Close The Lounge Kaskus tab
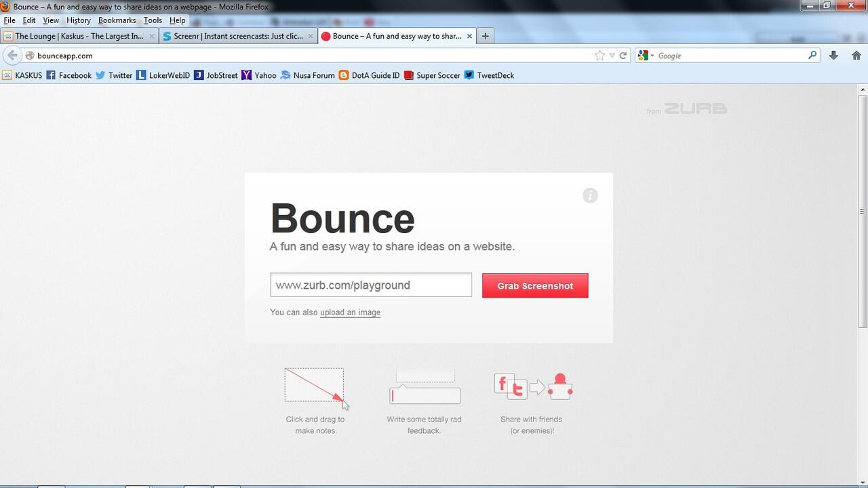The width and height of the screenshot is (868, 488). pos(152,36)
